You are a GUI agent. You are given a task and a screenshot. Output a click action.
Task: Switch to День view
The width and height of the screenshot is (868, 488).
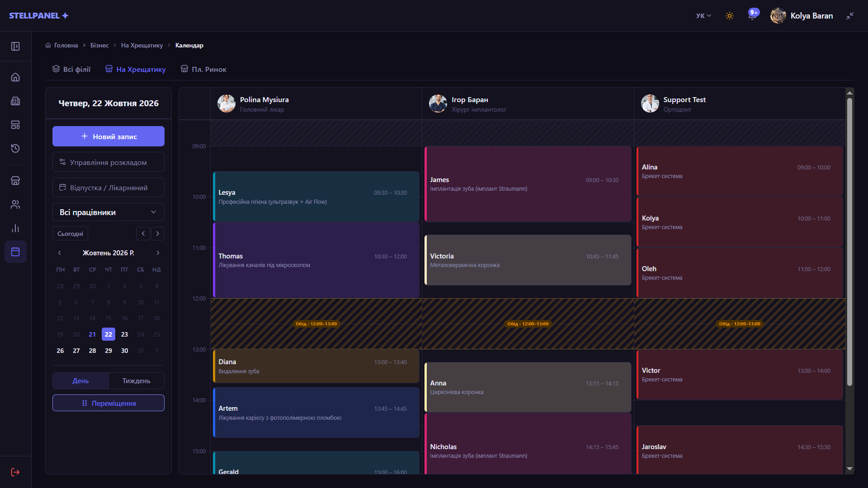click(x=80, y=380)
